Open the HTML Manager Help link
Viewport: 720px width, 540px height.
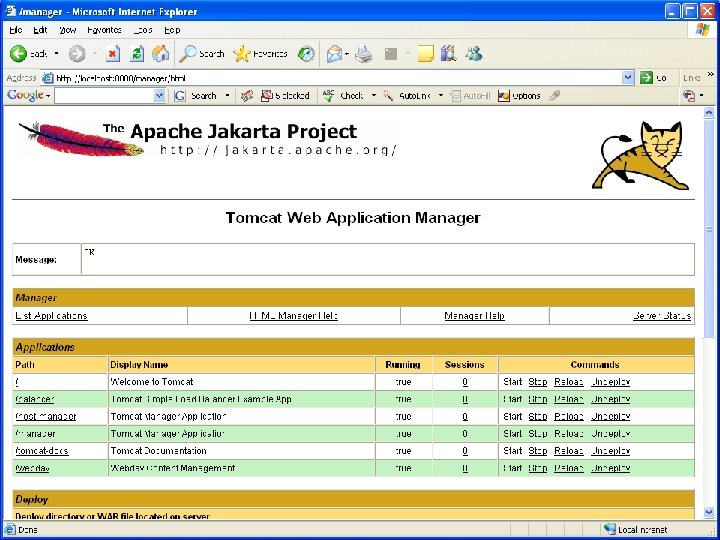pos(293,316)
